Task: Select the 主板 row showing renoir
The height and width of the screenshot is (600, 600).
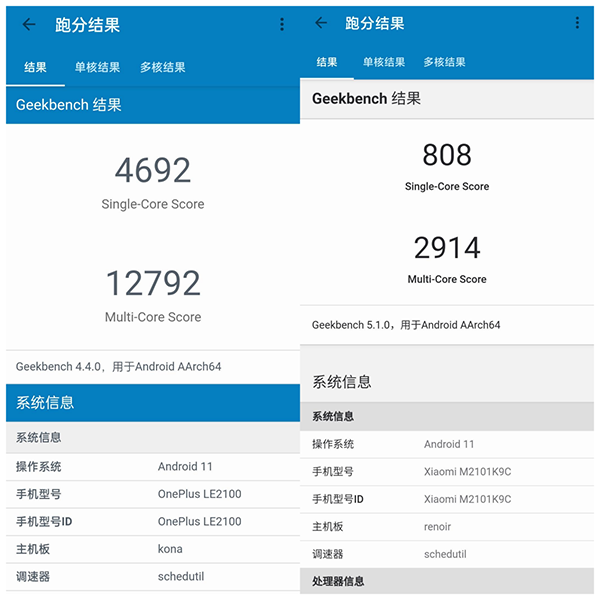Action: click(x=447, y=526)
